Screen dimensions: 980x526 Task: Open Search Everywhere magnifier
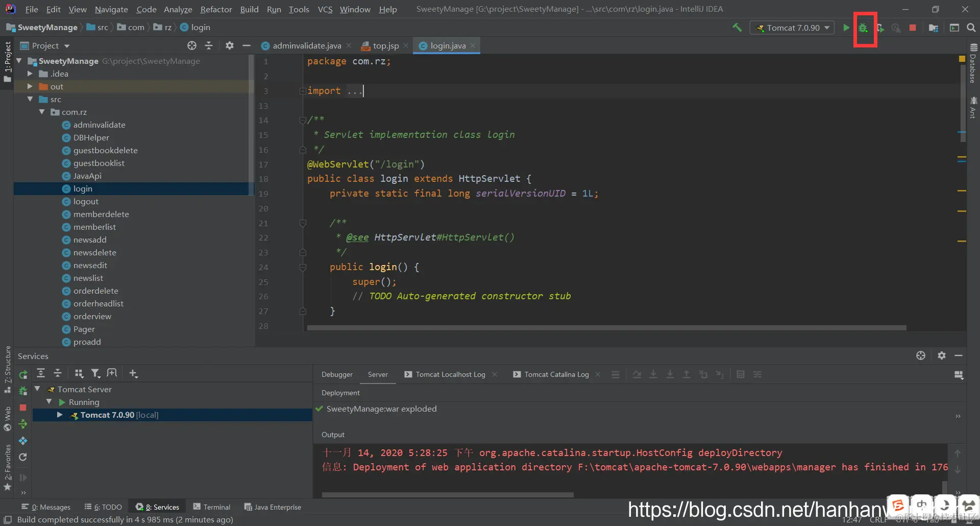[x=971, y=28]
